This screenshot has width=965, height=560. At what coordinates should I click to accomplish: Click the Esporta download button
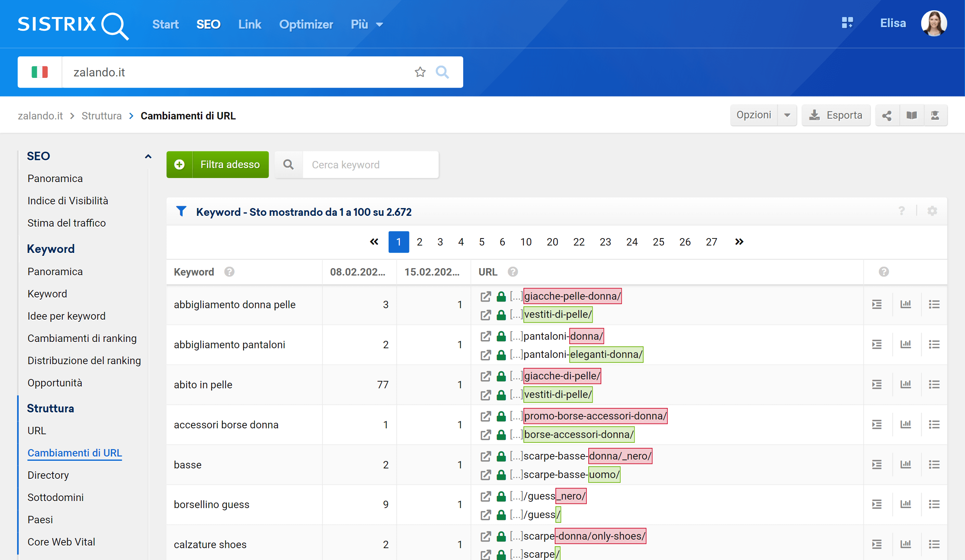(836, 115)
